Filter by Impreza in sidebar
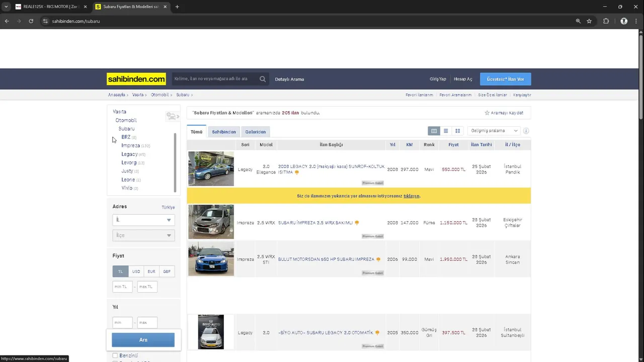Viewport: 644px width, 362px height. click(x=131, y=145)
